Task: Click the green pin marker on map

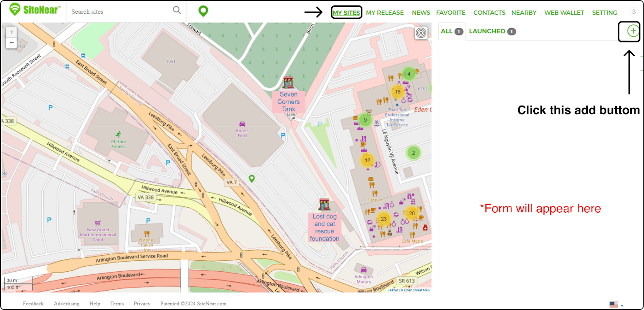Action: point(252,178)
